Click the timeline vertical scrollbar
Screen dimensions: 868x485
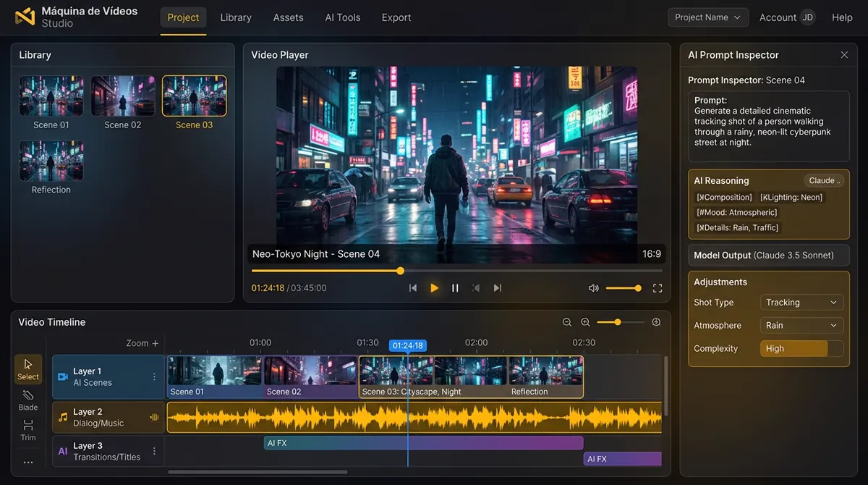coord(666,386)
